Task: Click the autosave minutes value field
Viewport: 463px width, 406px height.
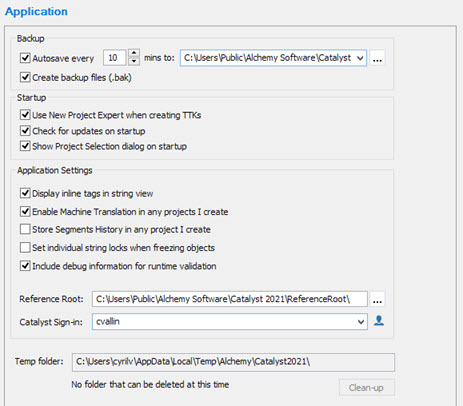Action: tap(115, 58)
